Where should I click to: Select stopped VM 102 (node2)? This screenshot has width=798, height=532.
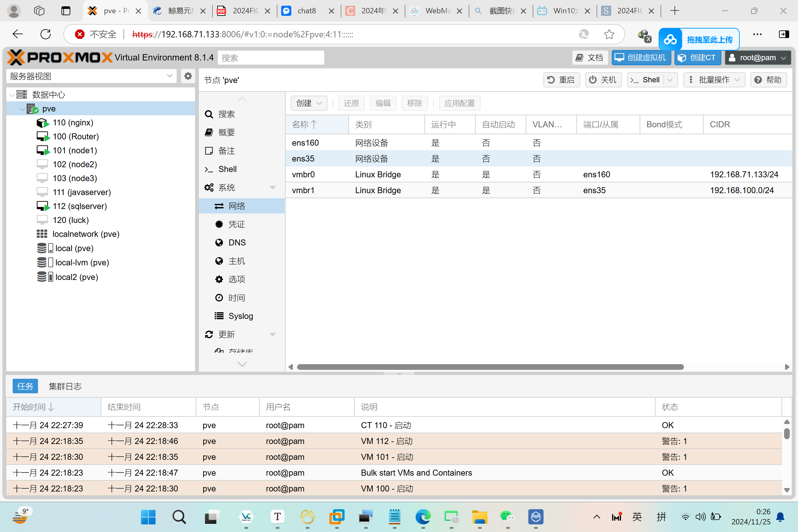click(x=75, y=164)
